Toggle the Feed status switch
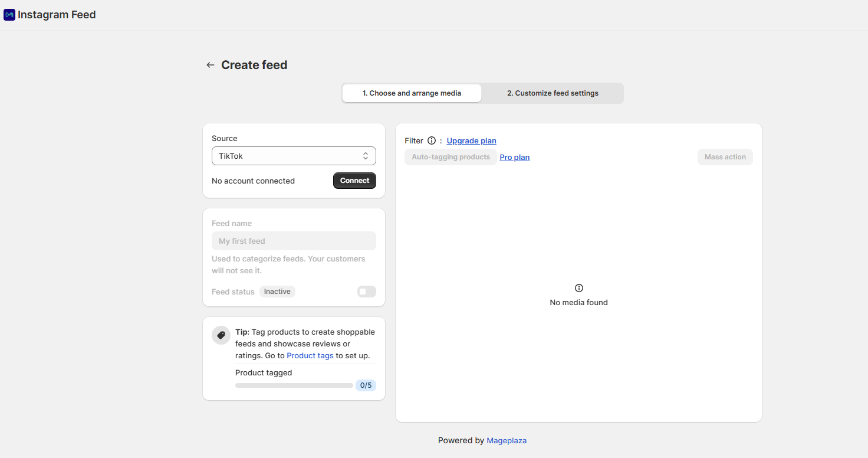This screenshot has height=458, width=868. pos(367,292)
